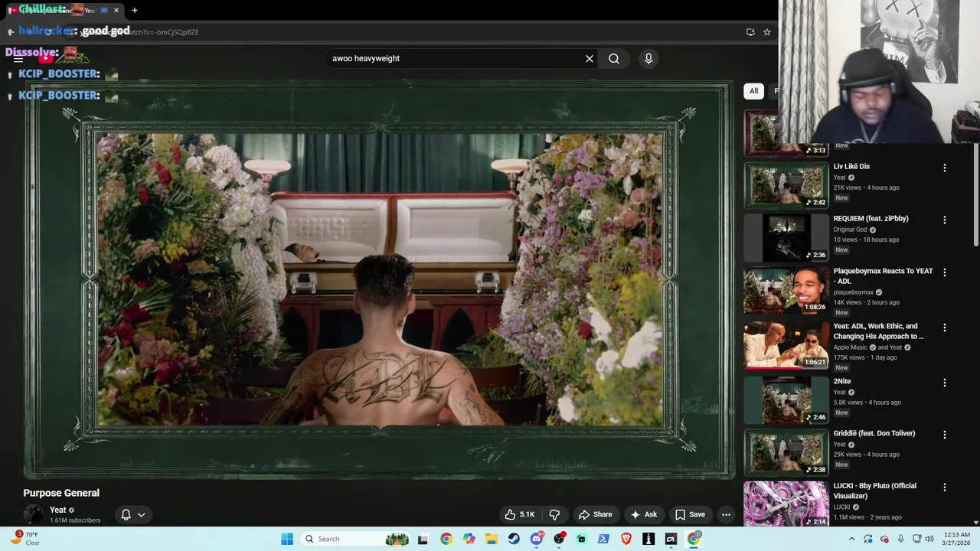Clear the search text with the X icon
Viewport: 980px width, 551px height.
590,58
